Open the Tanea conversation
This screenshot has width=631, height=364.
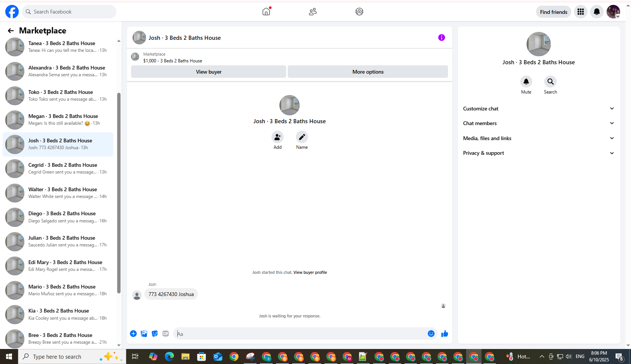tap(58, 47)
